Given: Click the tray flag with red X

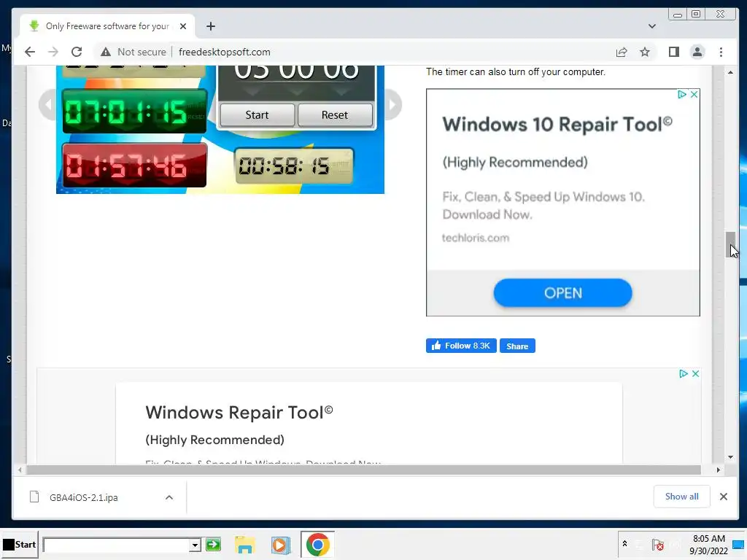Looking at the screenshot, I should coord(658,544).
